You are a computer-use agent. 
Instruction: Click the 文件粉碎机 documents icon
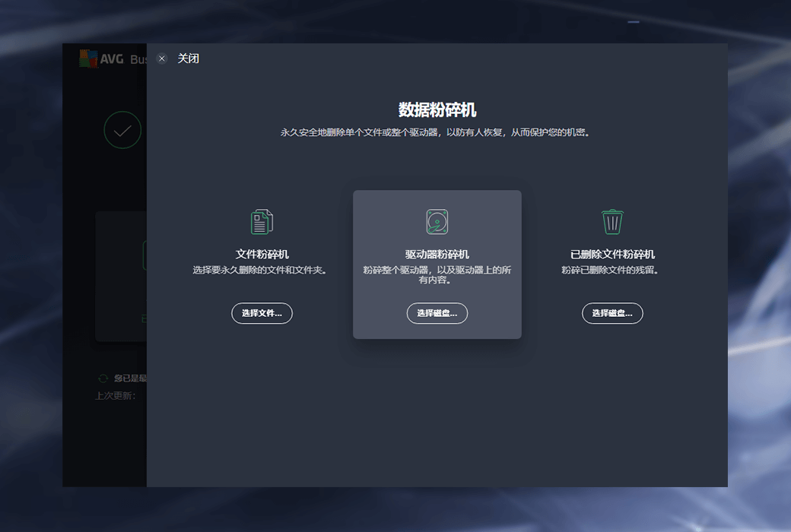[262, 222]
